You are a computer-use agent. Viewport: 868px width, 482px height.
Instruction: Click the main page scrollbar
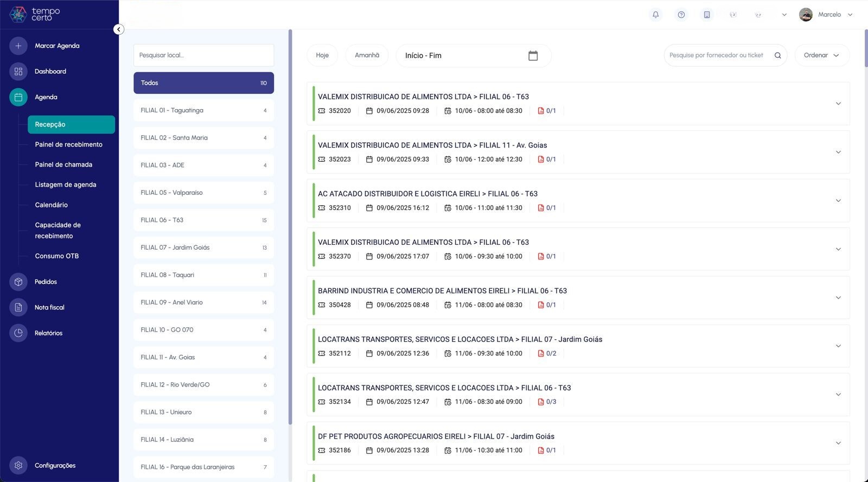pos(866,48)
